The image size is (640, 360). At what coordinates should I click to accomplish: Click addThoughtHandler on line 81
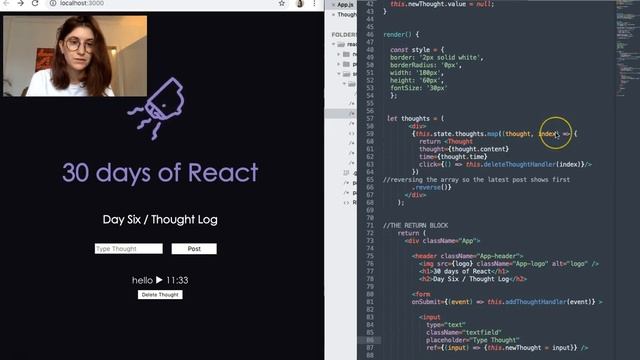535,302
